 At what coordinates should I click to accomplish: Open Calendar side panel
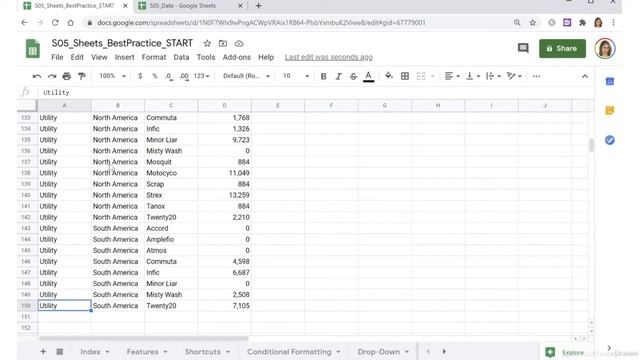[610, 81]
